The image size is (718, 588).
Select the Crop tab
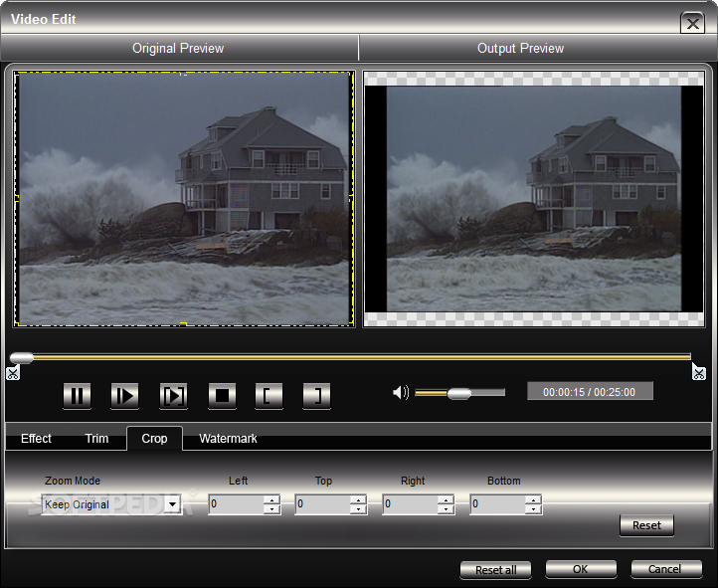click(x=154, y=438)
